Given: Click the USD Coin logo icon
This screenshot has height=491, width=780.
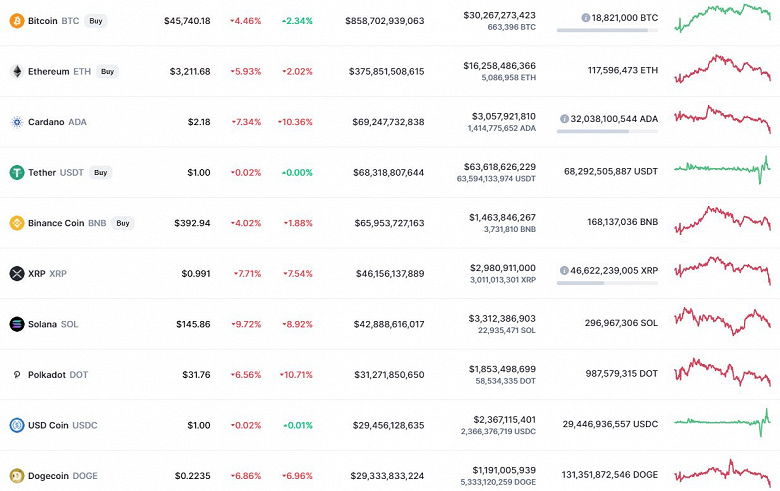Looking at the screenshot, I should pos(16,425).
